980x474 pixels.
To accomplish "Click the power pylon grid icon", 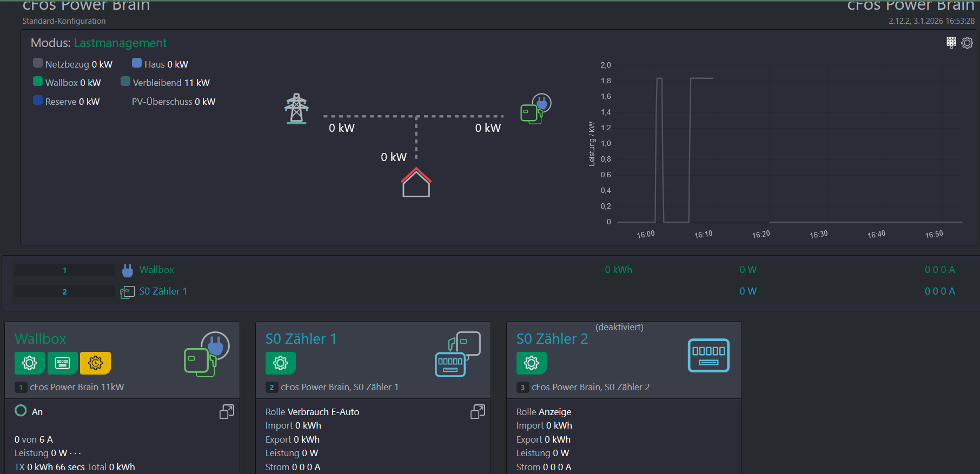I will coord(296,109).
